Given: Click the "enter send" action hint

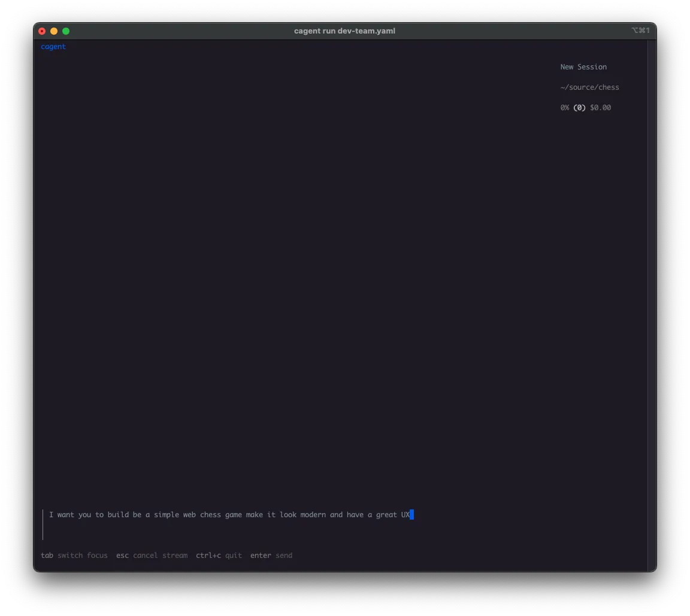Looking at the screenshot, I should tap(271, 556).
